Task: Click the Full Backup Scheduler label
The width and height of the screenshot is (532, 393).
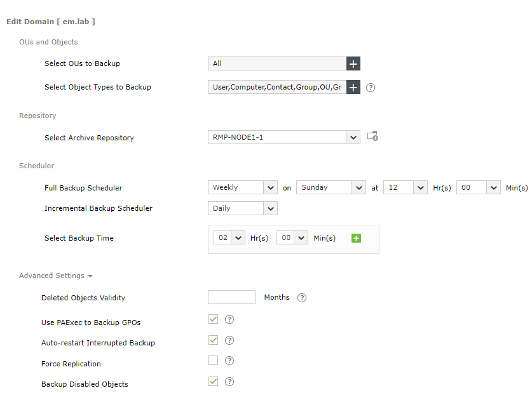Action: (83, 188)
